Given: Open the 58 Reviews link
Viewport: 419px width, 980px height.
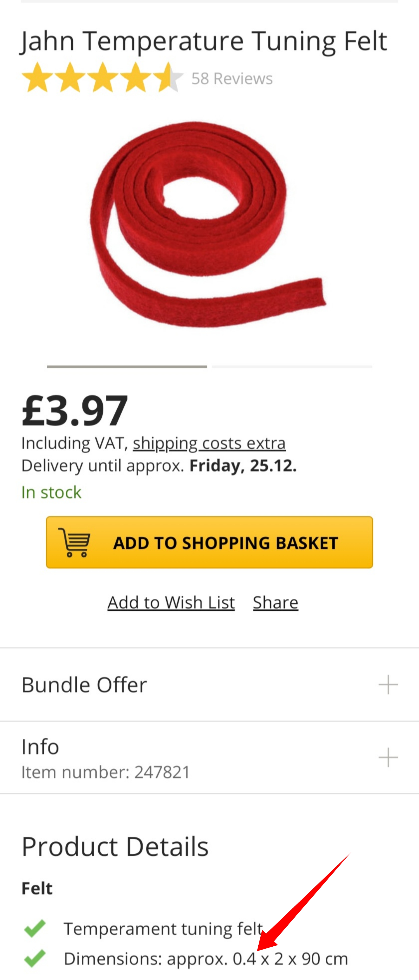Looking at the screenshot, I should [232, 78].
